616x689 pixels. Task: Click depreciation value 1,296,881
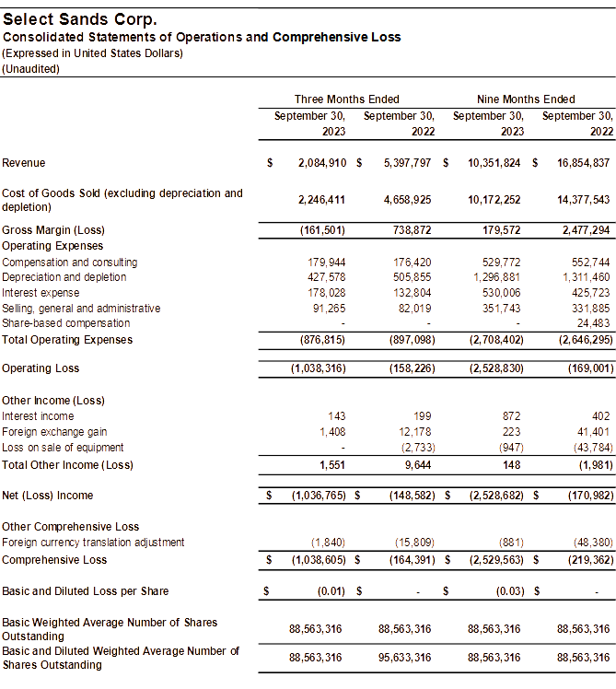click(496, 277)
